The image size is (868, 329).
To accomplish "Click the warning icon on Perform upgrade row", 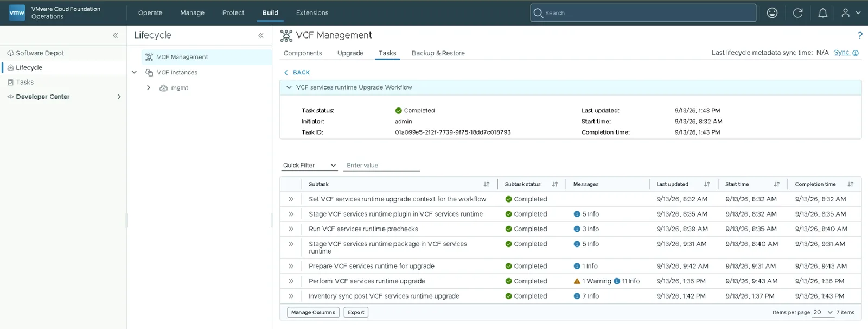I will 577,281.
